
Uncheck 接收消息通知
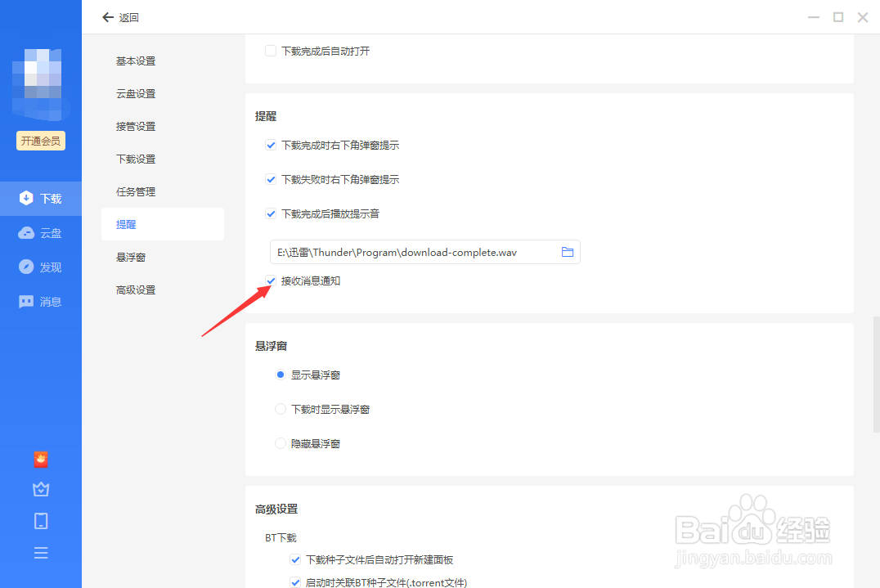[271, 281]
